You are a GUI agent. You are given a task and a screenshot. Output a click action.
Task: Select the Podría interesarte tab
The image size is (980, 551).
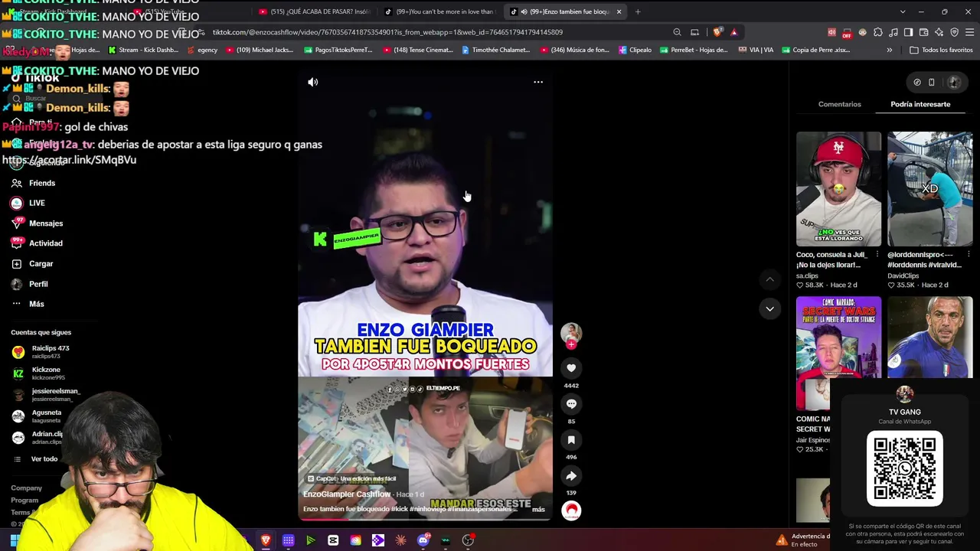[x=920, y=104]
